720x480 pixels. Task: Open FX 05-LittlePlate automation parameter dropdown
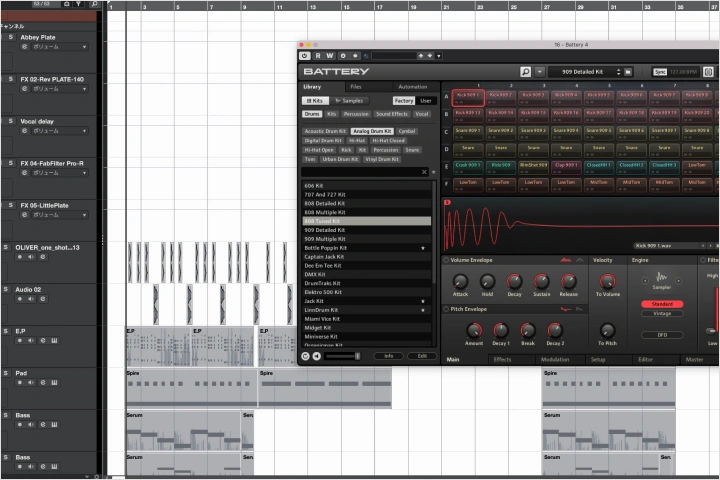[x=84, y=215]
